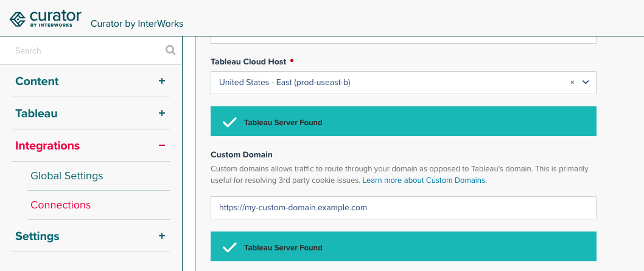The width and height of the screenshot is (644, 271).
Task: Click the Custom Domain input field
Action: click(x=404, y=208)
